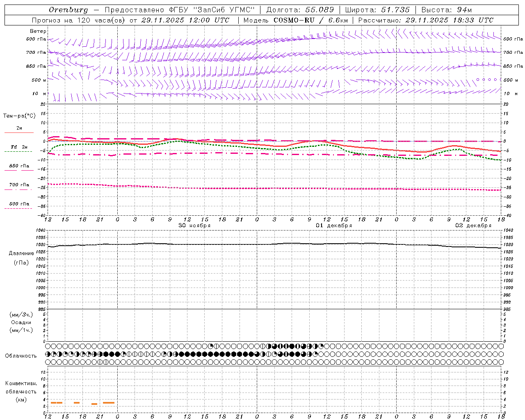This screenshot has height=420, width=525.
Task: Click the orange bar ending before hour 0
Action: pos(109,403)
